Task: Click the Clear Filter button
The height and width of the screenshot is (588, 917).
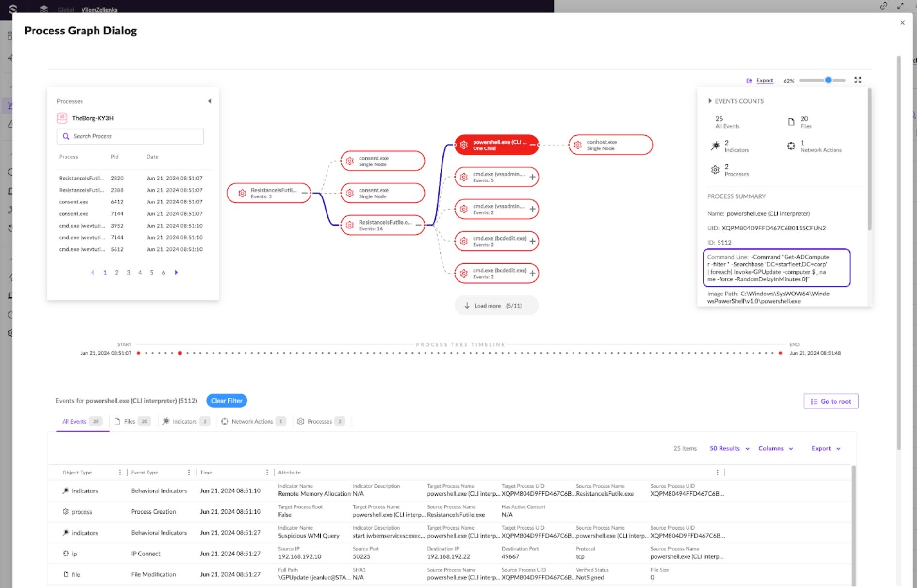Action: coord(227,401)
